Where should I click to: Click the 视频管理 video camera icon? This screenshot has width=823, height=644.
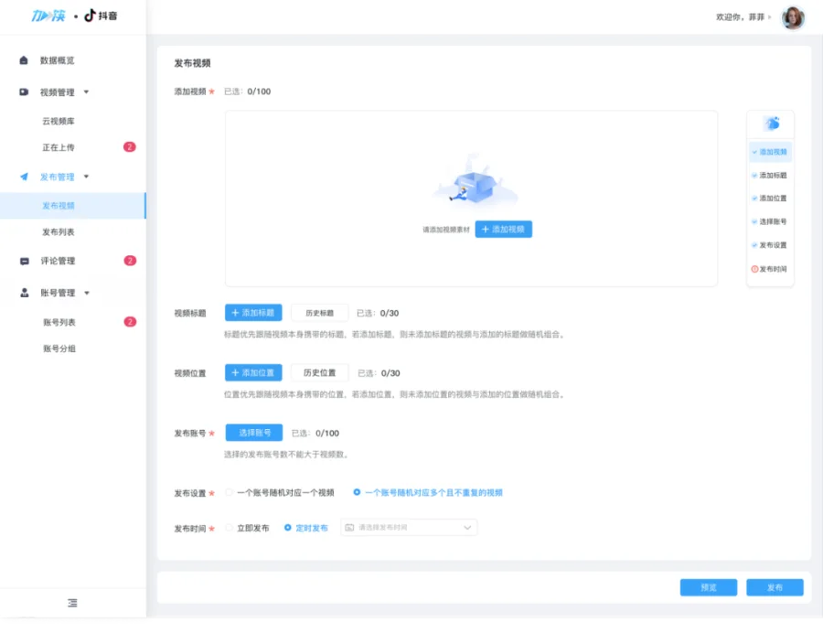tap(24, 91)
